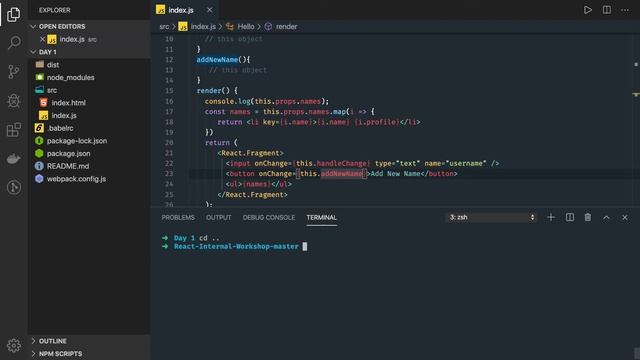Expand the NPM Scripts section

[x=60, y=353]
